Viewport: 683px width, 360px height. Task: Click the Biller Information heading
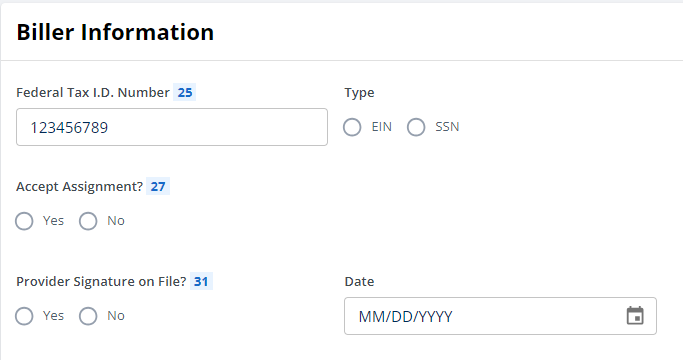click(115, 32)
